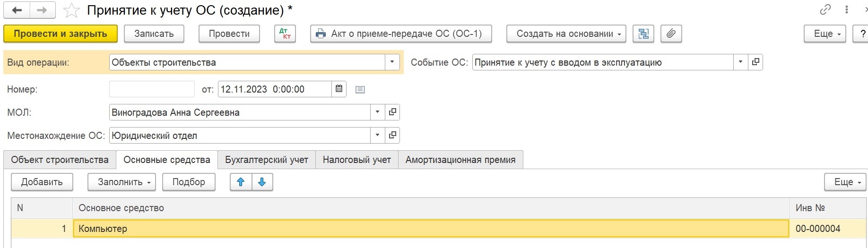Expand Вид операции dropdown

[392, 62]
